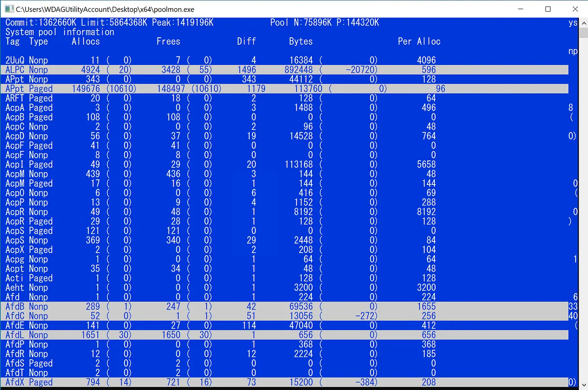Click the console application icon in title bar

point(10,9)
